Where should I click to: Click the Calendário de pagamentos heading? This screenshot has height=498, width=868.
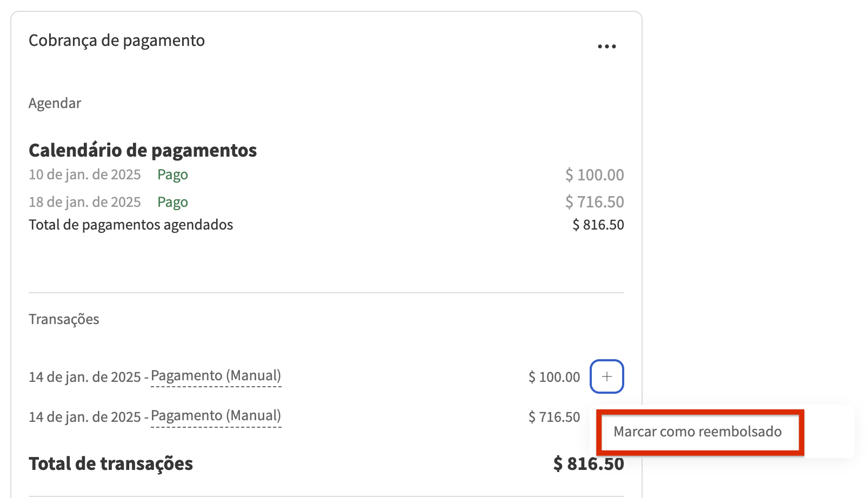pos(143,150)
